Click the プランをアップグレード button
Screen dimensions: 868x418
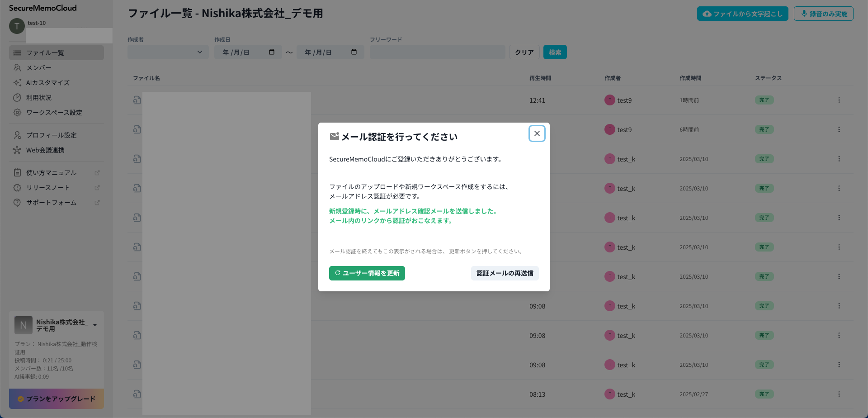tap(57, 399)
